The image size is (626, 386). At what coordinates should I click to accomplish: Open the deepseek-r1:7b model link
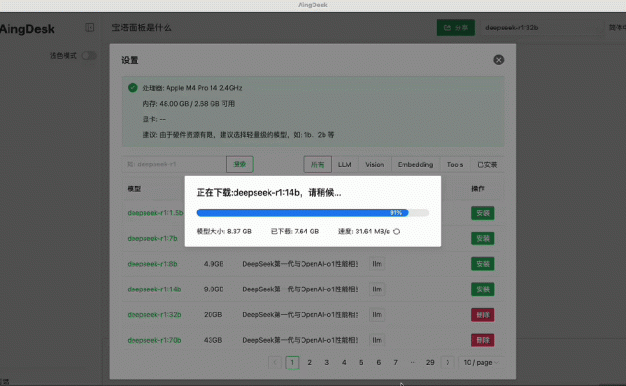152,238
